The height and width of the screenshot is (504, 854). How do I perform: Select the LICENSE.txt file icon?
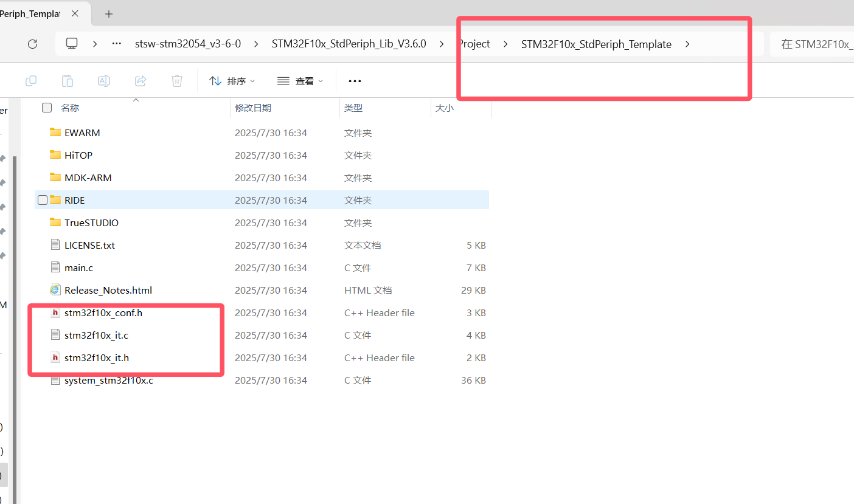55,245
